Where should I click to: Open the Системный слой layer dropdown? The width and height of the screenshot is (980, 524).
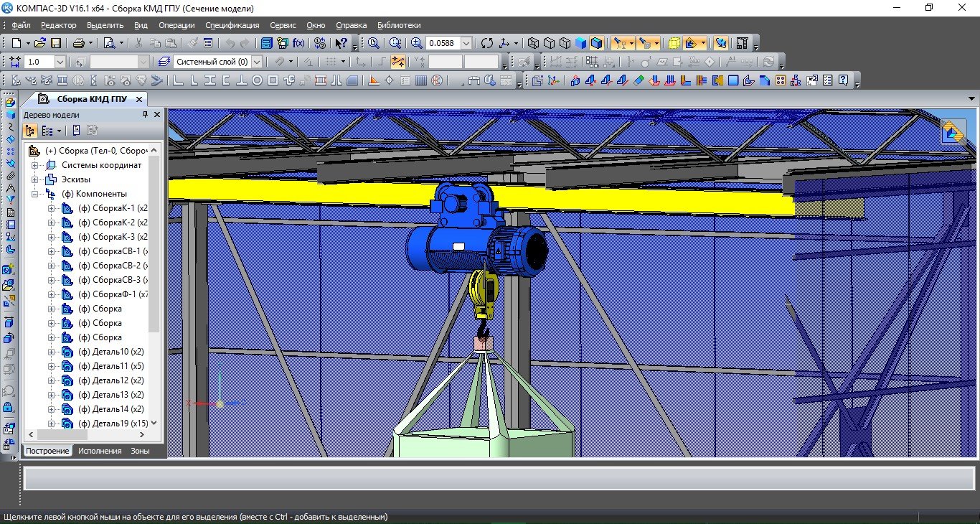point(257,62)
